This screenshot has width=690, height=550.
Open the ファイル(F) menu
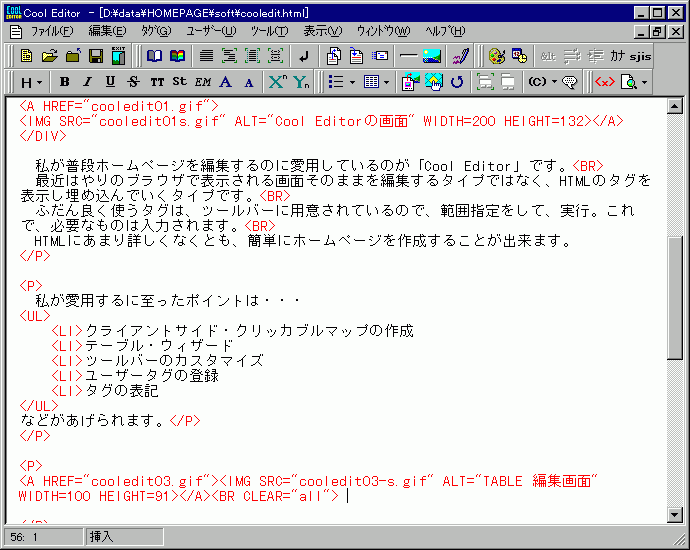click(44, 31)
